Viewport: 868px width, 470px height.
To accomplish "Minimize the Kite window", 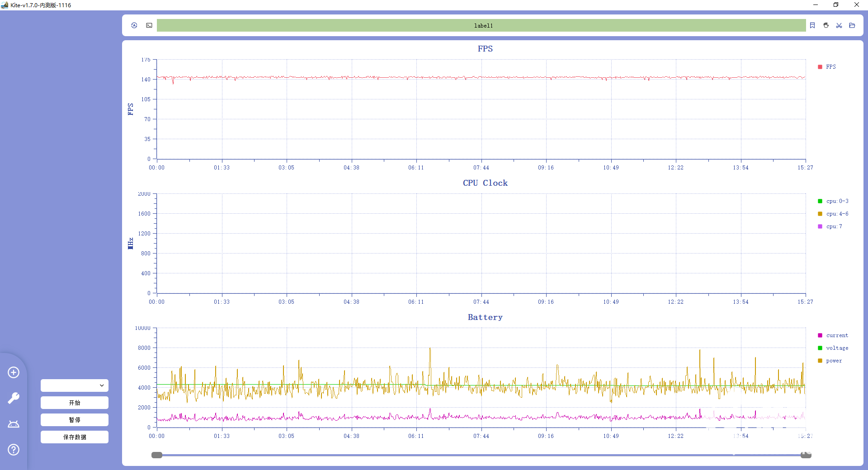I will pyautogui.click(x=816, y=5).
